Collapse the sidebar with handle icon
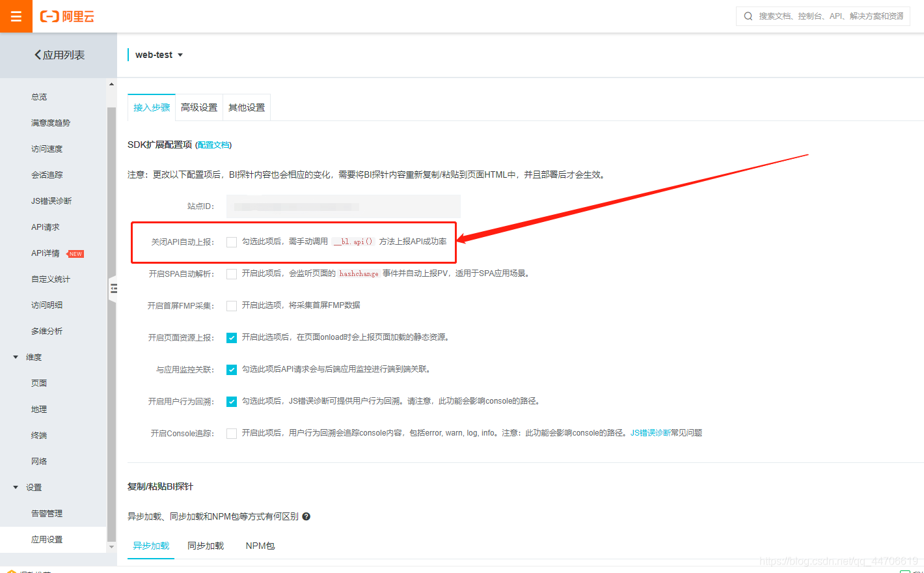Viewport: 924px width, 573px height. tap(113, 288)
